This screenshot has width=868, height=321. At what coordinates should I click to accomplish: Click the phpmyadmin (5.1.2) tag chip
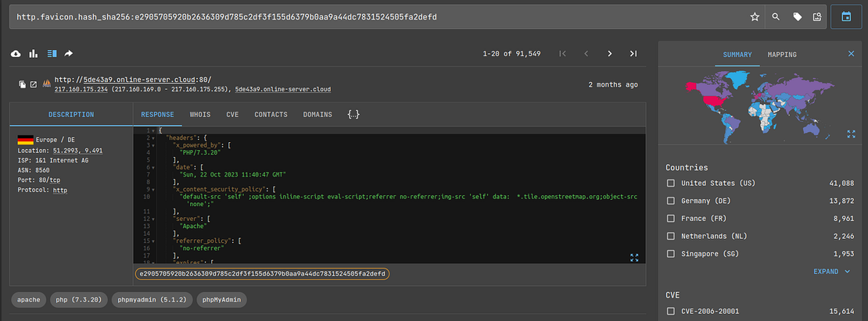[152, 299]
